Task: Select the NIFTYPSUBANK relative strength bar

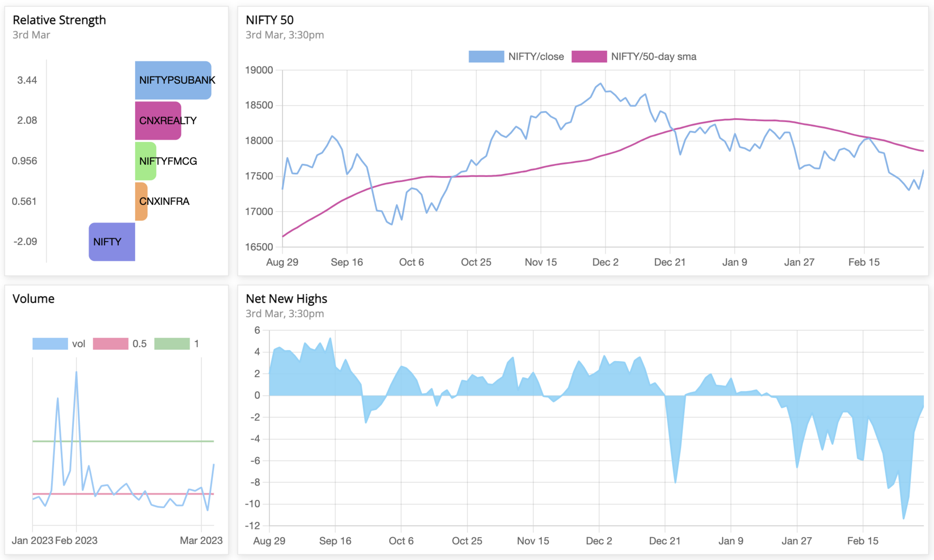Action: (173, 80)
